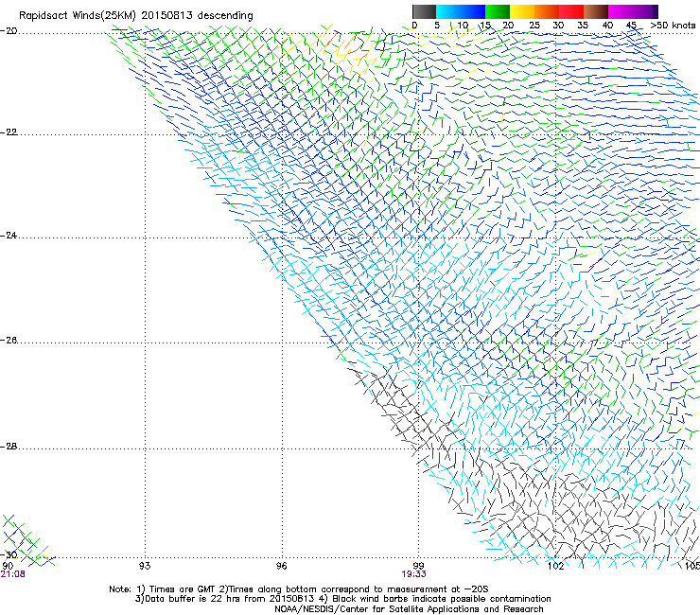Click the -22 latitude label
Screen dimensions: 700x615
(x=9, y=132)
